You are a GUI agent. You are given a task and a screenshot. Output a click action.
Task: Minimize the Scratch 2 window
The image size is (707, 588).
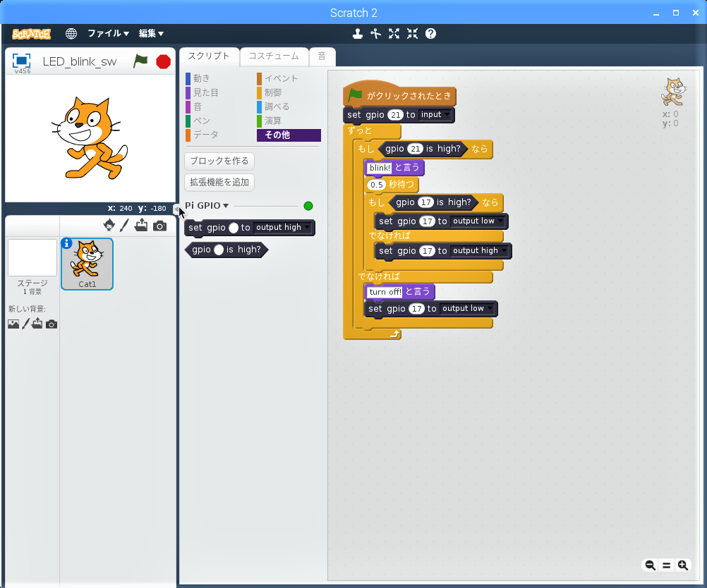tap(656, 13)
